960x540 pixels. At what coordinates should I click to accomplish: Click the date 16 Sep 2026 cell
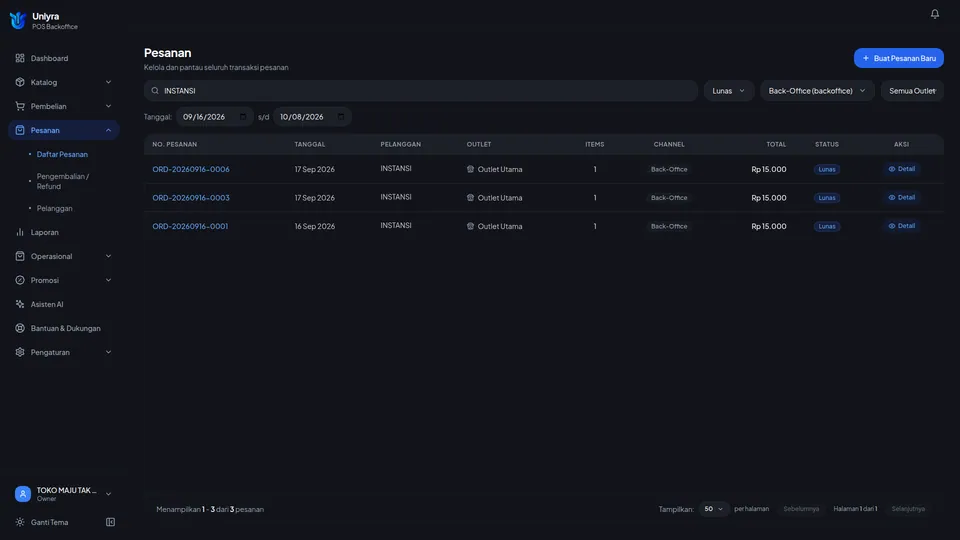[315, 226]
